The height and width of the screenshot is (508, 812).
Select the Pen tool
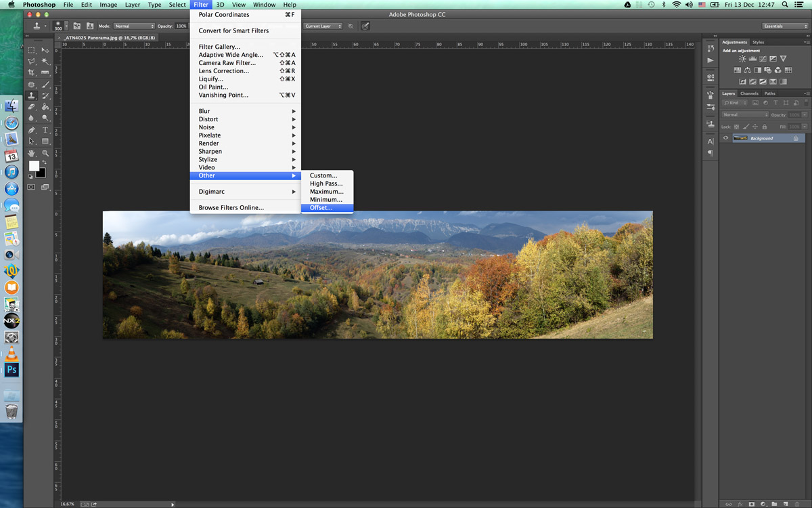[x=32, y=130]
